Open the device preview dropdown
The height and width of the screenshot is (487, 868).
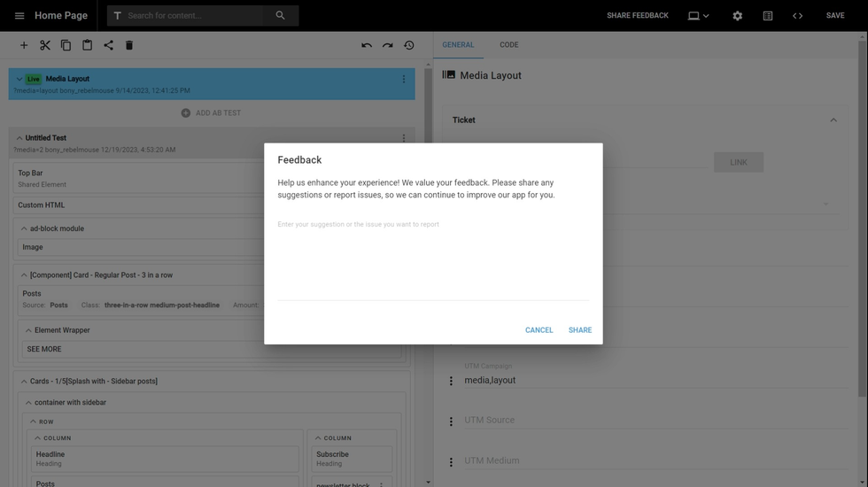point(699,16)
